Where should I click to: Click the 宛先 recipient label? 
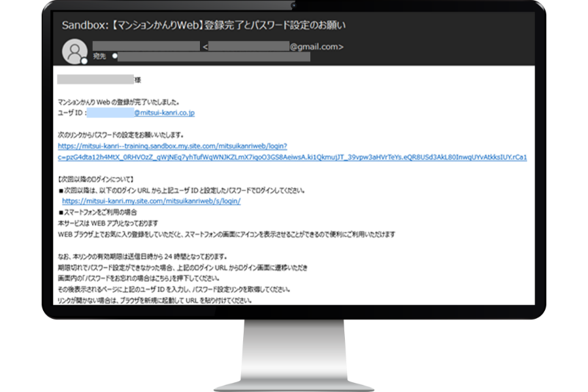click(x=100, y=56)
